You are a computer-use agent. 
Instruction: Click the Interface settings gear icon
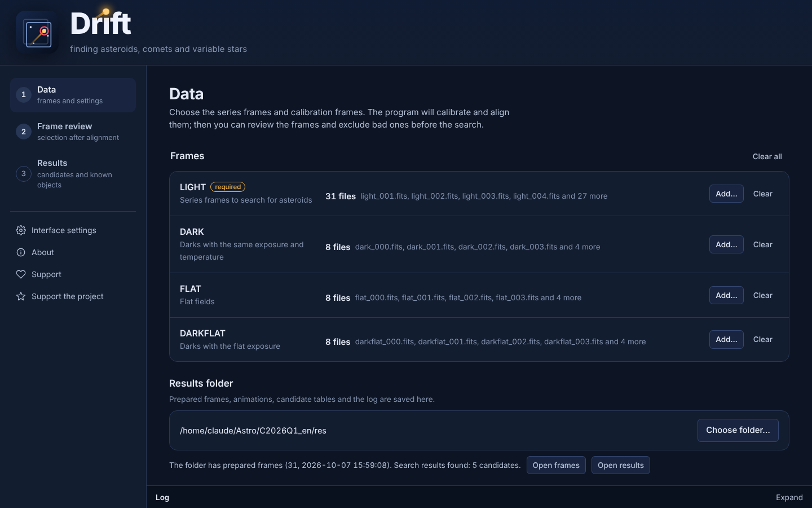coord(21,230)
